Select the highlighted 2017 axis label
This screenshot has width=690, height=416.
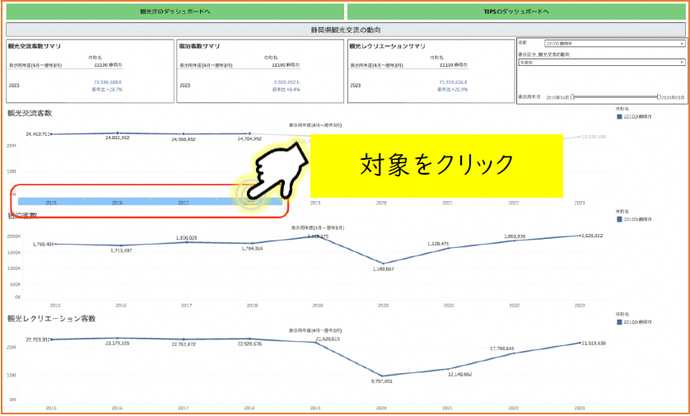pyautogui.click(x=183, y=202)
